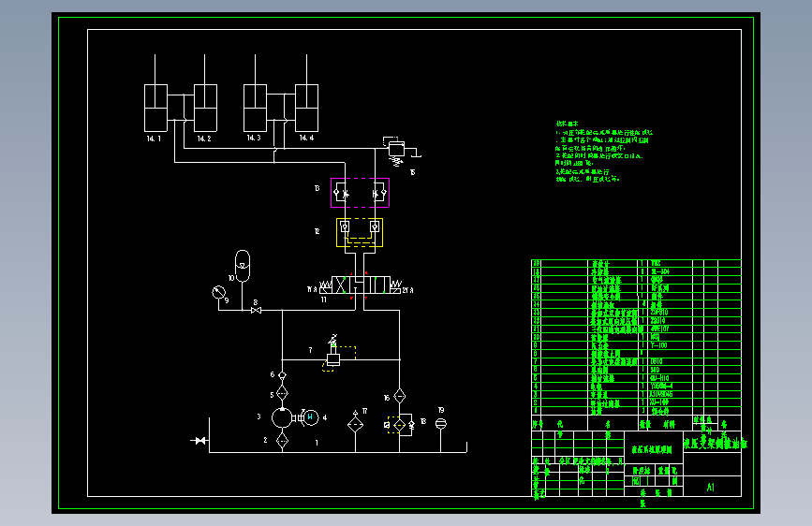
Task: Select hydraulic cylinder labeled 14.3
Action: (255, 108)
